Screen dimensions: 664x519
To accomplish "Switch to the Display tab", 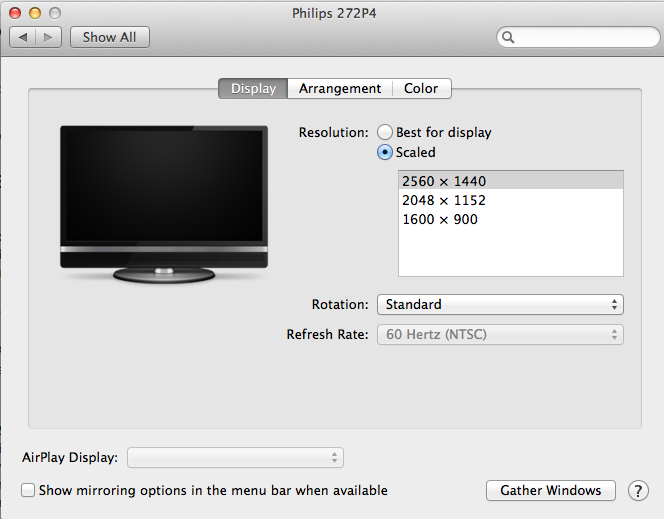I will pos(253,88).
